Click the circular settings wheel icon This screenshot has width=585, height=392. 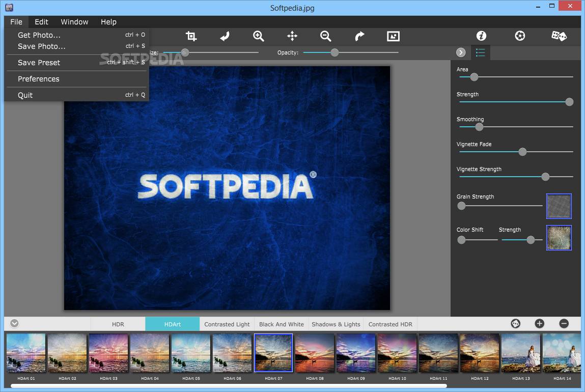[520, 36]
